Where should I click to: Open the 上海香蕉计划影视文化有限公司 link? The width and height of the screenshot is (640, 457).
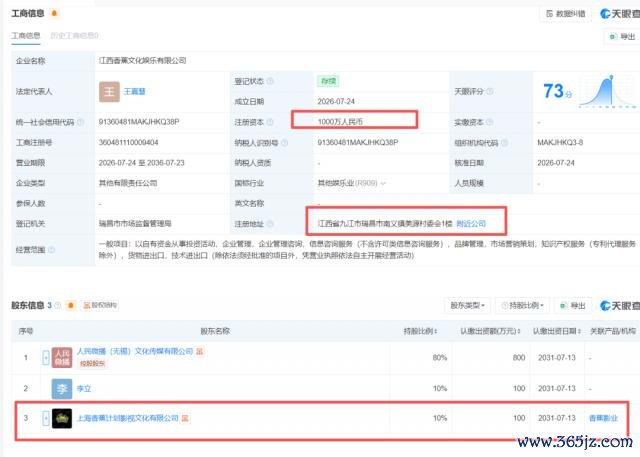(x=128, y=418)
